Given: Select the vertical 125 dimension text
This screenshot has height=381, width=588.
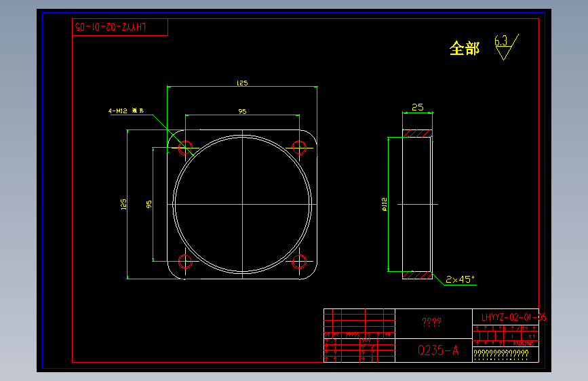Looking at the screenshot, I should coord(123,204).
